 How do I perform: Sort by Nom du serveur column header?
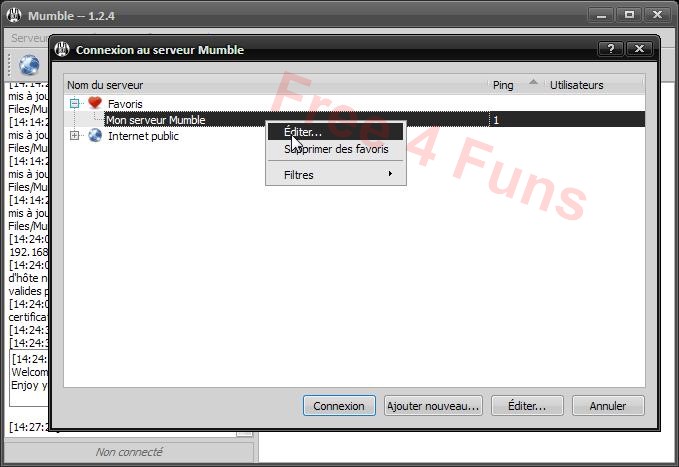click(x=276, y=85)
